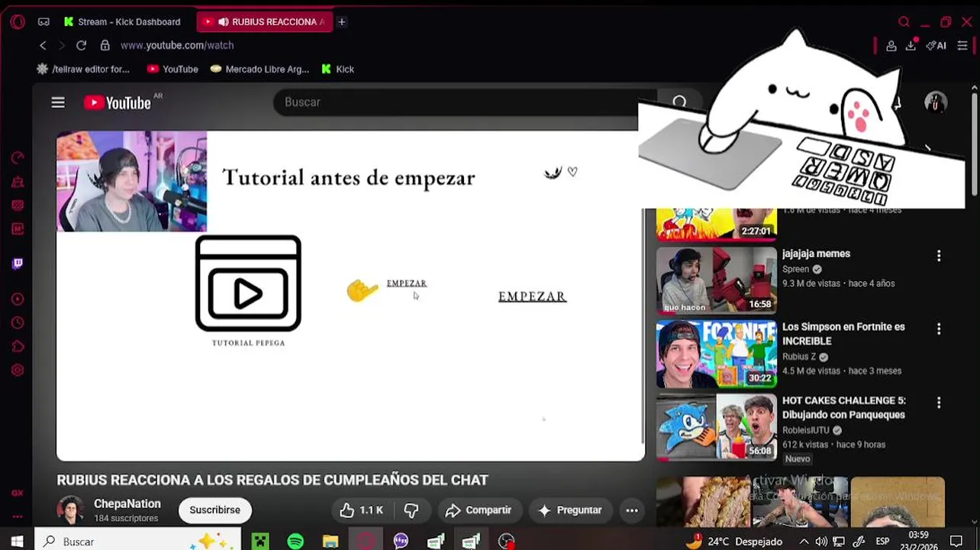Open the Easy Setup sliders icon
This screenshot has width=980, height=550.
pos(962,46)
